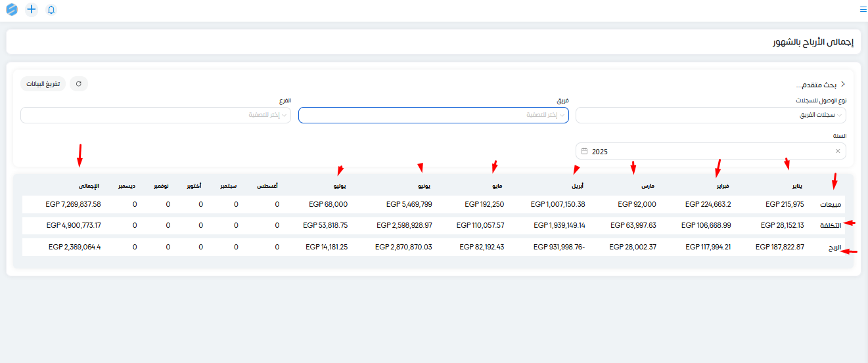Click profit value EGP 187,822.87
Screen dimensions: 868x363
coord(780,247)
